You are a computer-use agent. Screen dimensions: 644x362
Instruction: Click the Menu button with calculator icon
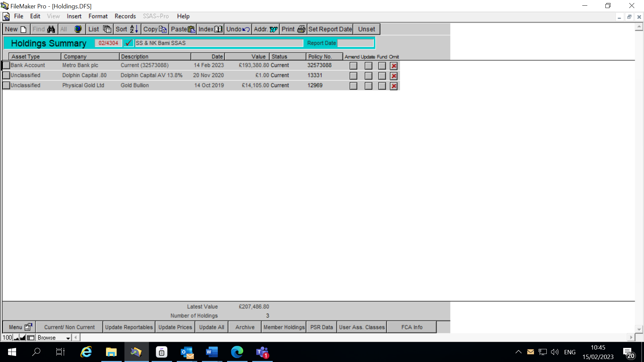pos(19,327)
